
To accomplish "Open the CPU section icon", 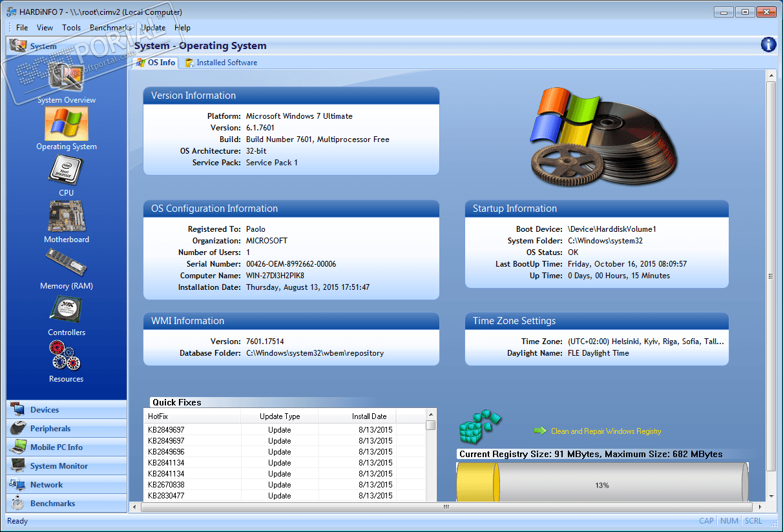I will pyautogui.click(x=66, y=171).
